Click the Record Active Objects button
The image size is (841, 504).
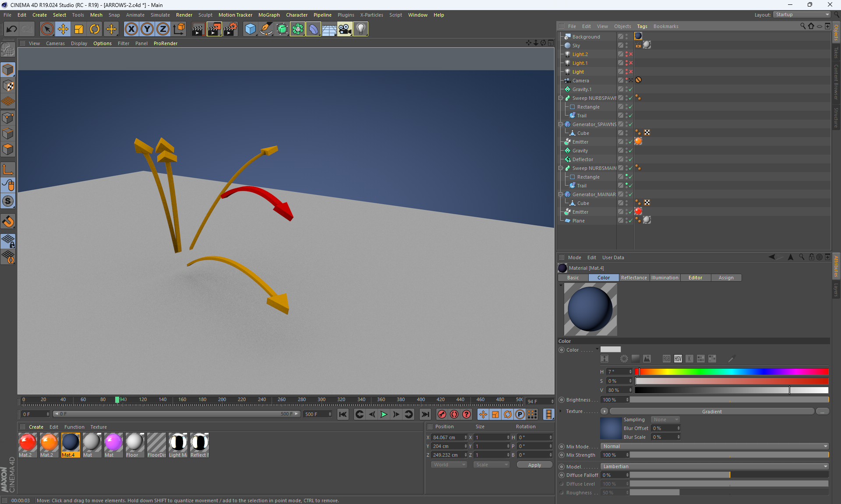[442, 414]
